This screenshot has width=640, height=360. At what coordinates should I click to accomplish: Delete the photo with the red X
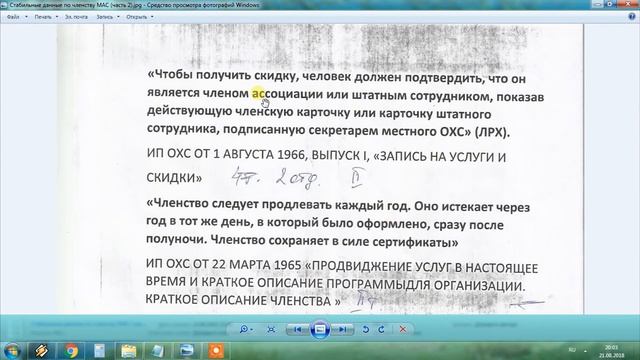(403, 329)
